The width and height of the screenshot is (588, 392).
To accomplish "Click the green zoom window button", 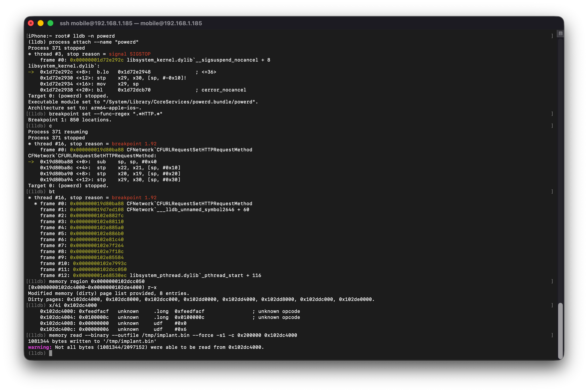I will [50, 23].
